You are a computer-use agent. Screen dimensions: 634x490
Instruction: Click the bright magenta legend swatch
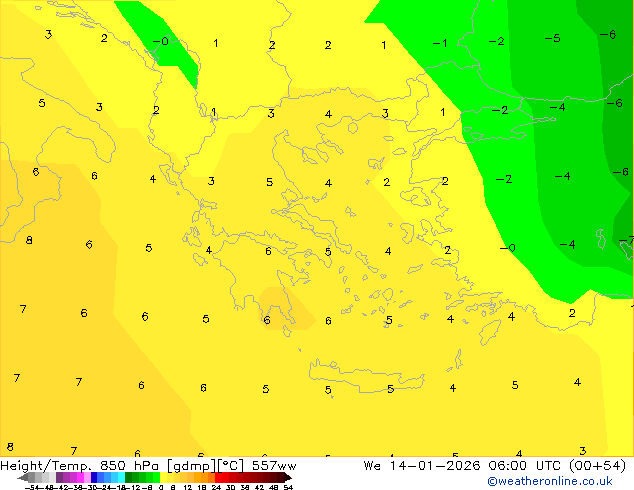[80, 477]
